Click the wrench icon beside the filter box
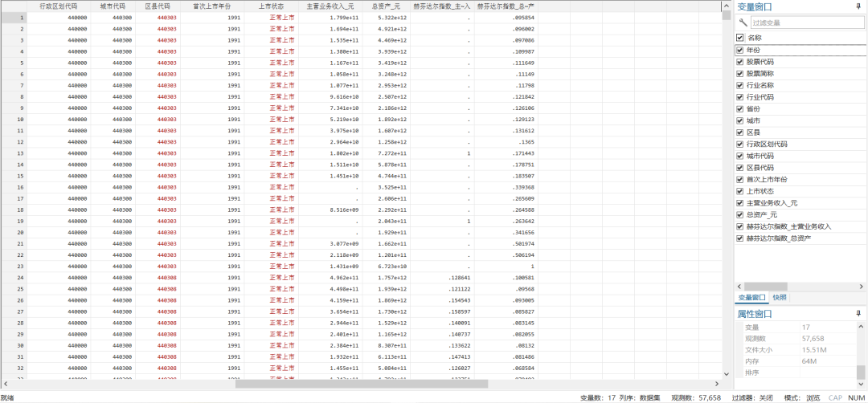 tap(743, 22)
